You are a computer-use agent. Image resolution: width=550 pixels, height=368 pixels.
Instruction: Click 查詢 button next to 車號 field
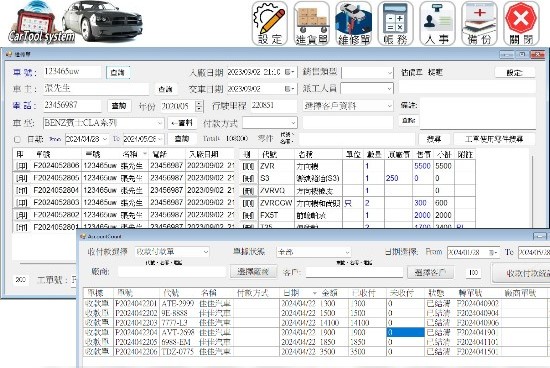[118, 72]
